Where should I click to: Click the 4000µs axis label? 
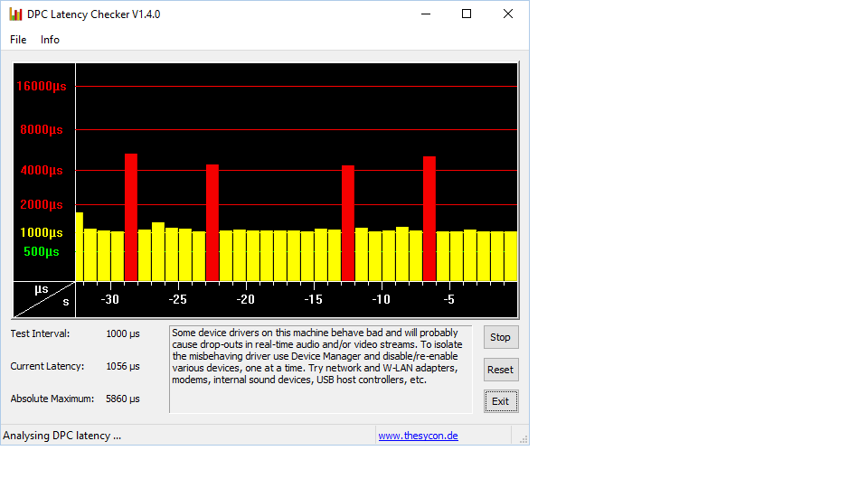coord(42,171)
